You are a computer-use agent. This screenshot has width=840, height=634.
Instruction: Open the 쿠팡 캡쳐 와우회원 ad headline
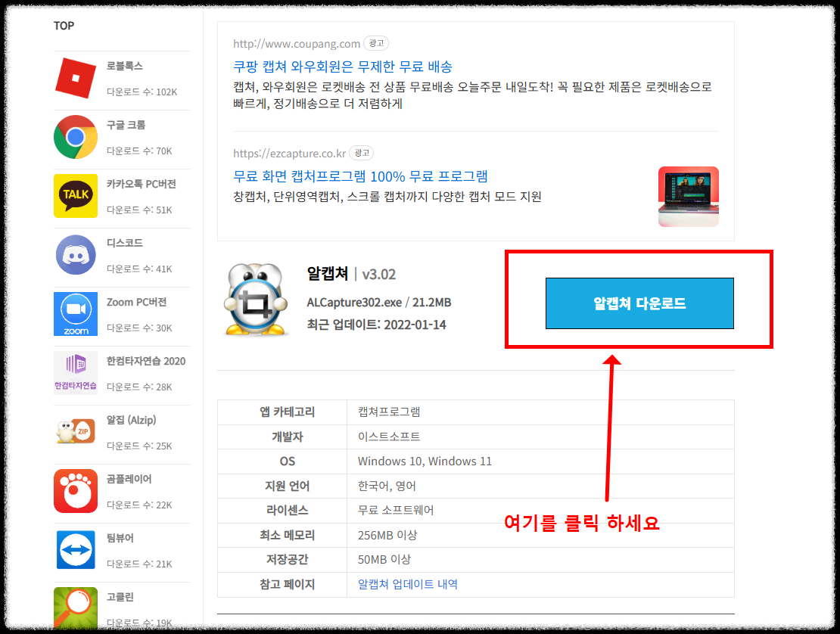coord(342,67)
